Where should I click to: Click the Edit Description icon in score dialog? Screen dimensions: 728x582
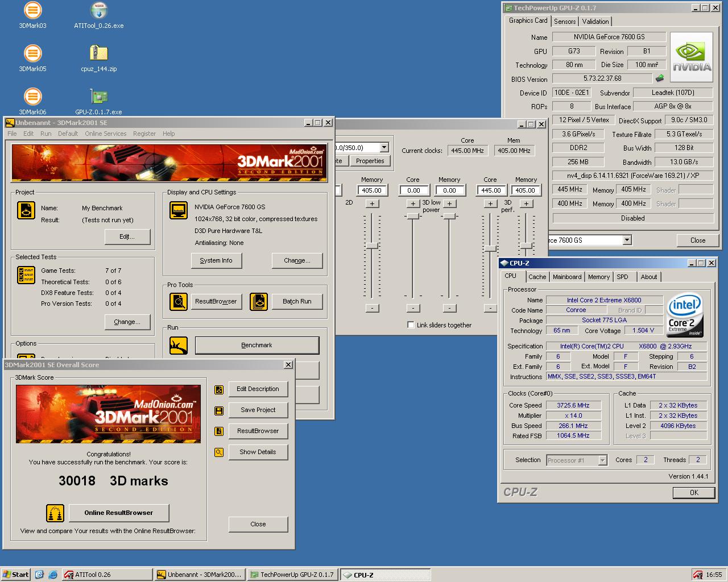[x=219, y=389]
